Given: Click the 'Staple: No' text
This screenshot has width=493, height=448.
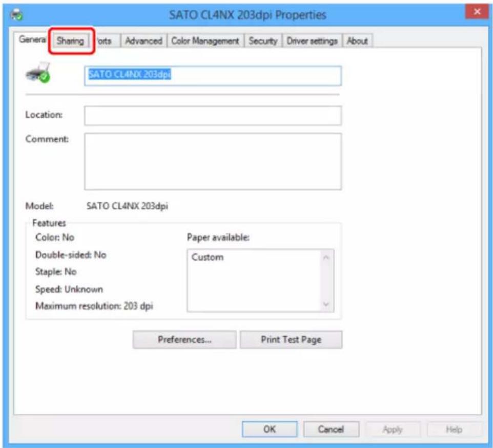Looking at the screenshot, I should pos(56,271).
